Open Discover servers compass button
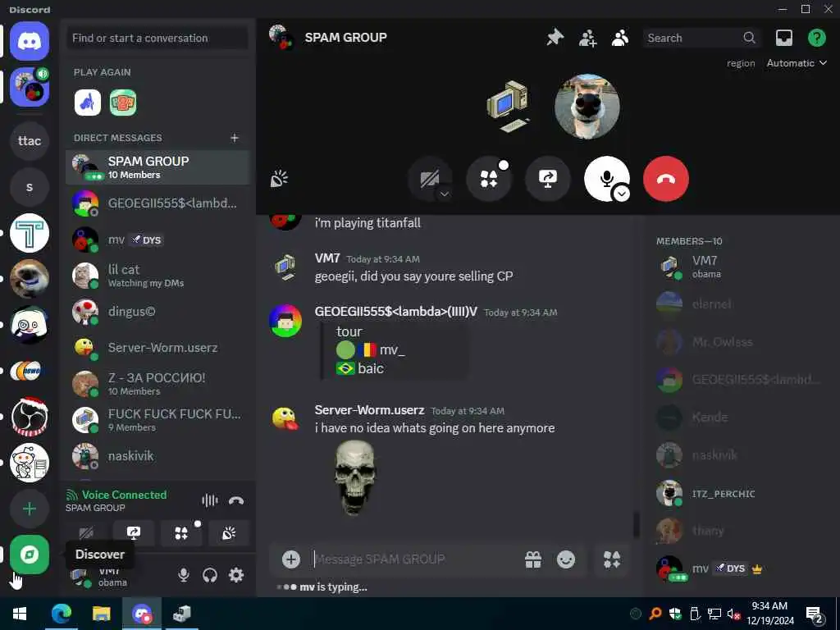Image resolution: width=840 pixels, height=630 pixels. 30,555
